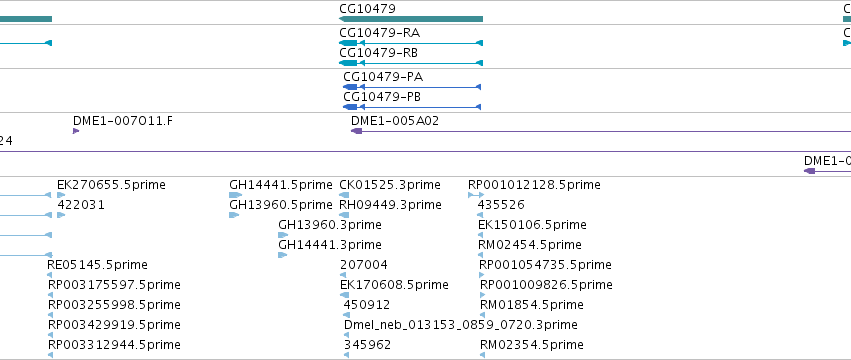
Task: Select EST GH14441.3prime
Action: coord(330,245)
